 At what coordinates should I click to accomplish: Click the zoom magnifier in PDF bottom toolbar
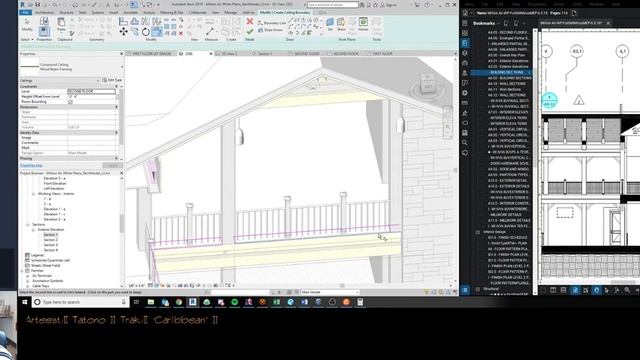[627, 290]
